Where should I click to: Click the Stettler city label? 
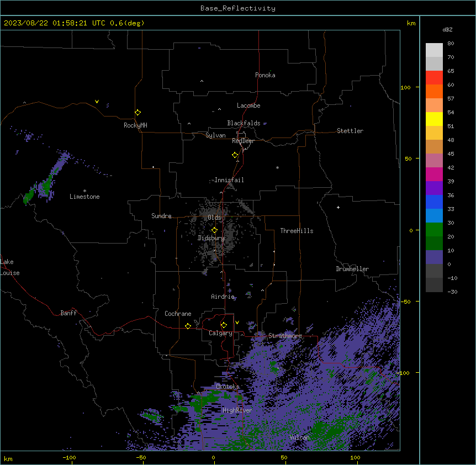pos(350,131)
